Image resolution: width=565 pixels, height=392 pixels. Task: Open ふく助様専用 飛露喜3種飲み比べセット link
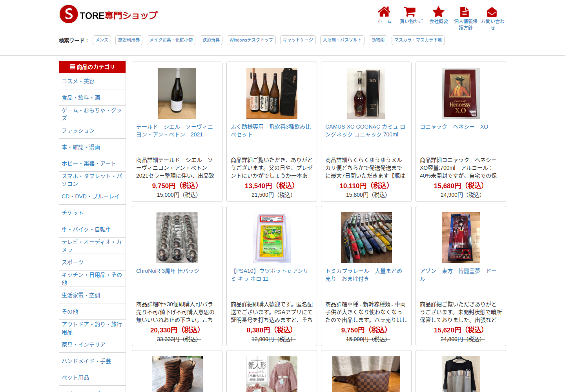[x=271, y=131]
